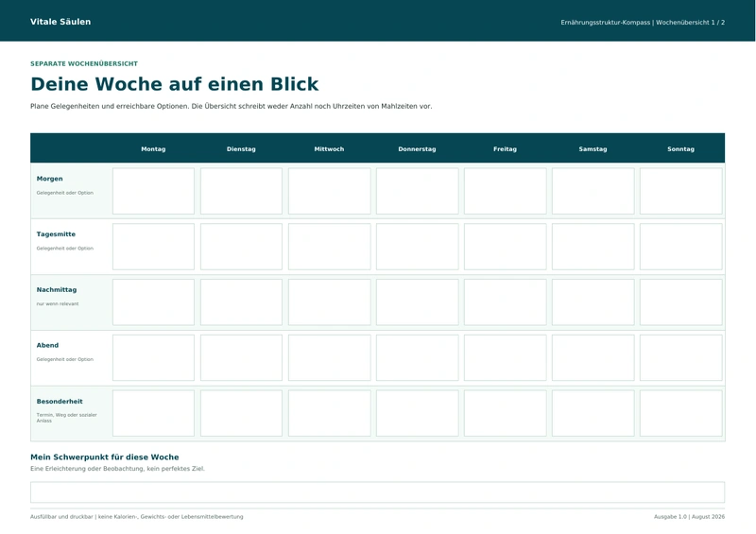Click the 'Plane Gelegenheiten und erreichbare Optionen' intro sentence
756x534 pixels.
(109, 106)
